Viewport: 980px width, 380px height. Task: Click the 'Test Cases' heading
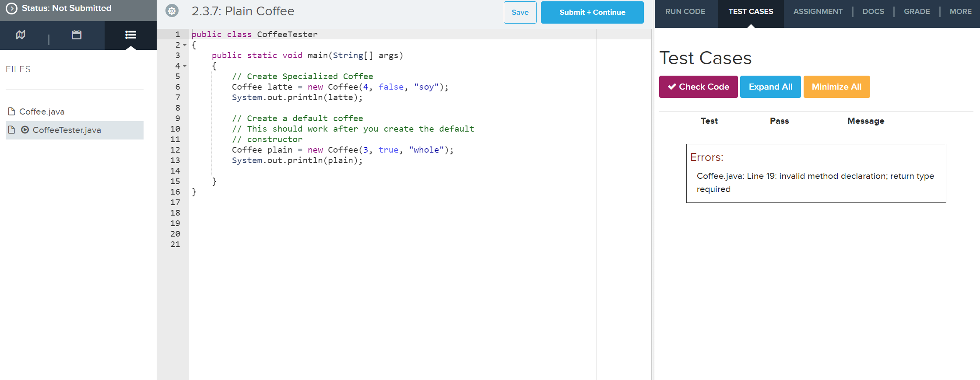[705, 58]
